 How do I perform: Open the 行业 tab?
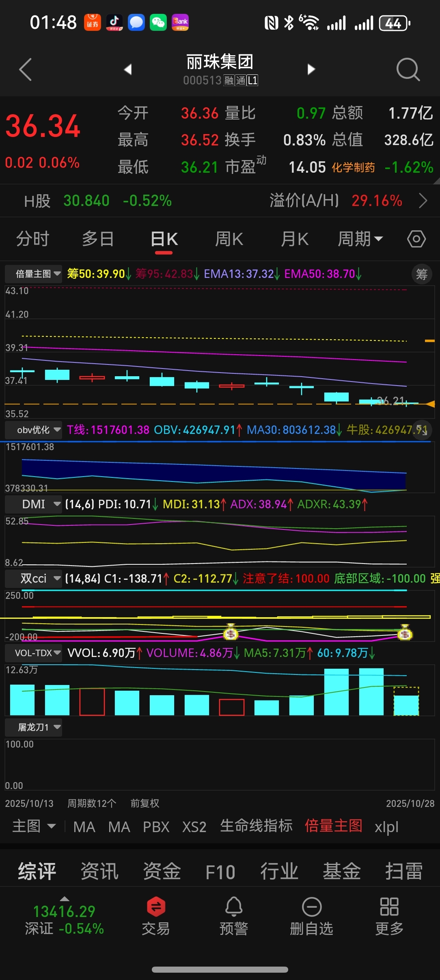(x=279, y=872)
